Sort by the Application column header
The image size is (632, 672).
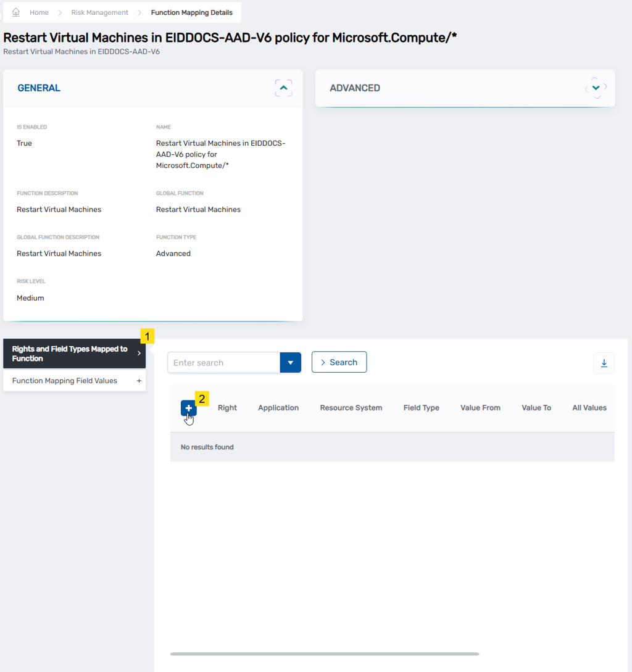pyautogui.click(x=278, y=407)
